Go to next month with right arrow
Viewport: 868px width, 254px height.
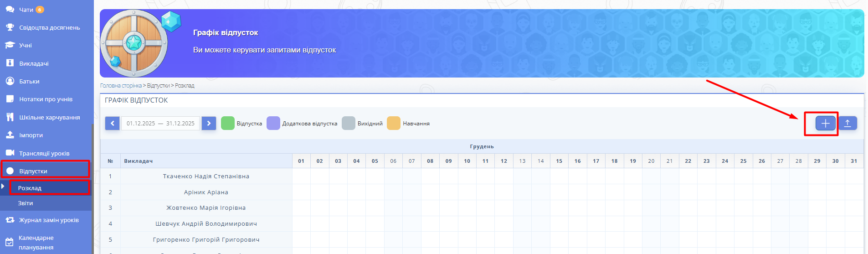pos(209,124)
